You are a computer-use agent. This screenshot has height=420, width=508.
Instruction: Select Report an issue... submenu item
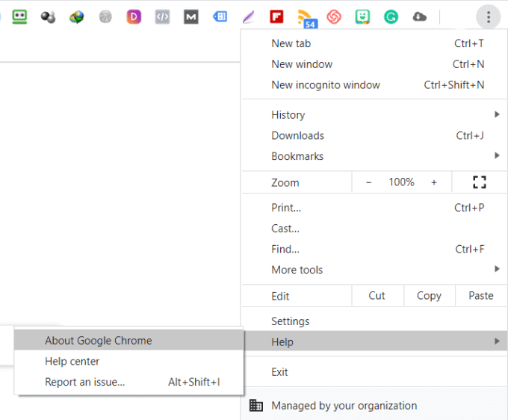tap(128, 382)
